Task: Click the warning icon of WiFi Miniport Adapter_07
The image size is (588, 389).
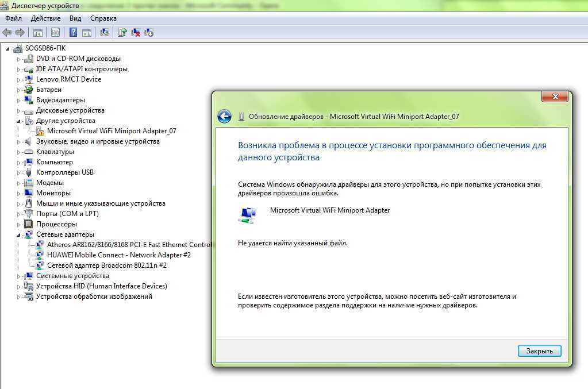Action: [40, 131]
